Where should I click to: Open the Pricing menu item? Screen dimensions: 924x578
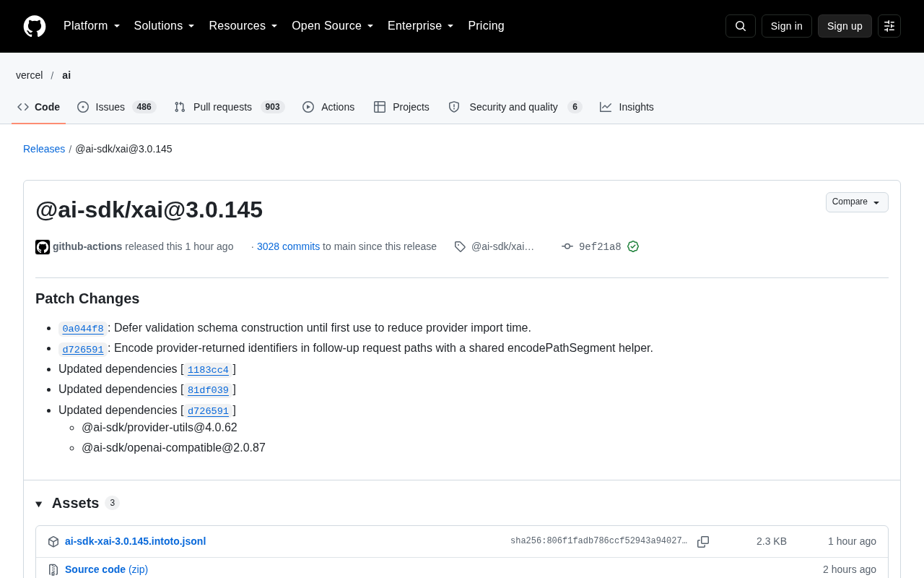coord(486,26)
